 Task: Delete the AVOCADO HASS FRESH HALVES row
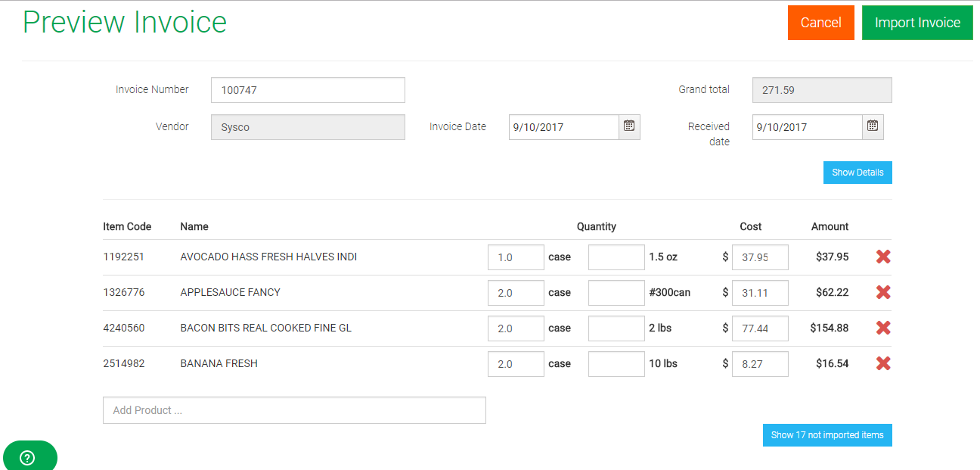pos(882,257)
